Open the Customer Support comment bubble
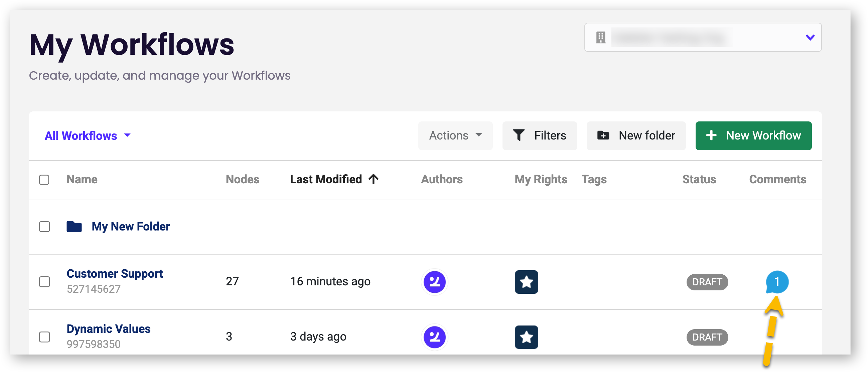Viewport: 868px width, 372px height. coord(777,282)
